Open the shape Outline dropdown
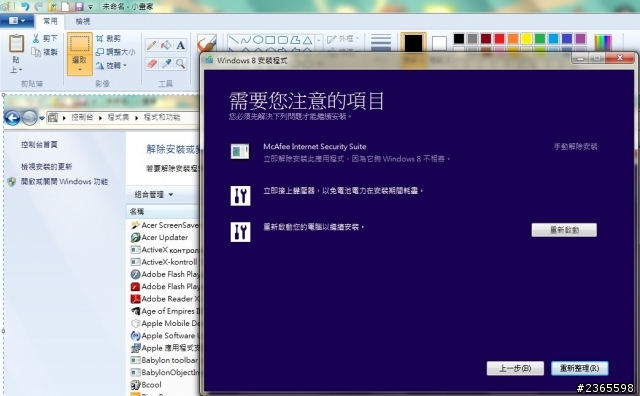 pos(343,39)
